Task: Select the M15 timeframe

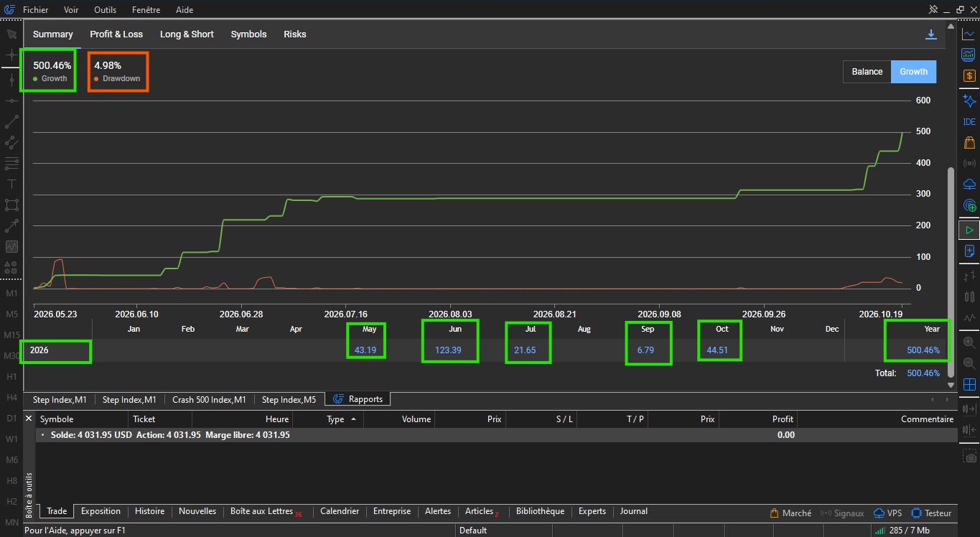Action: coord(11,335)
